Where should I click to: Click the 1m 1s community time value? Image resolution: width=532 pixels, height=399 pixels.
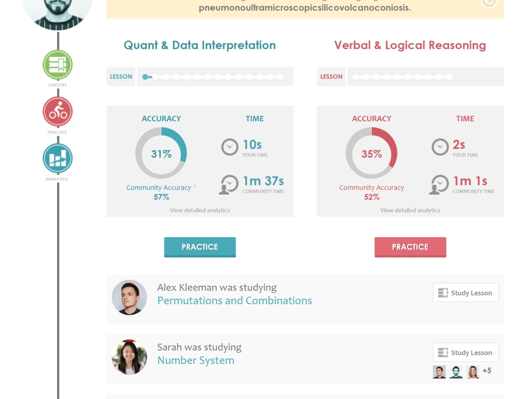470,181
